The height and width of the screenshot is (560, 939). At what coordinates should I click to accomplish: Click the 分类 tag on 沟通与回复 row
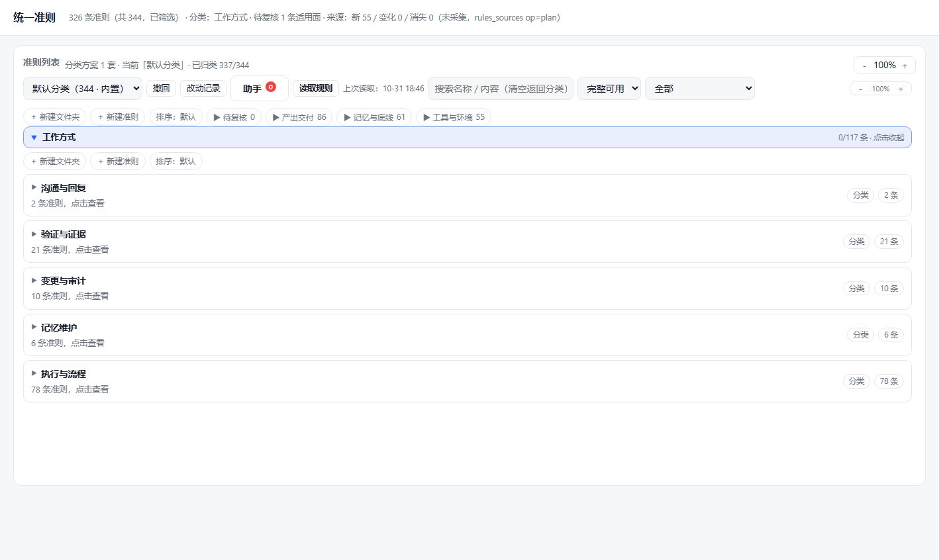coord(861,195)
